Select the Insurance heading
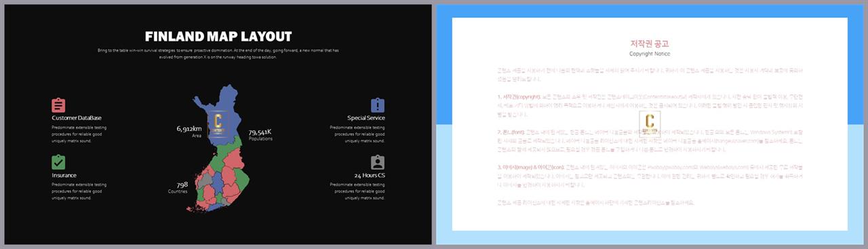868x249 pixels. click(x=64, y=175)
